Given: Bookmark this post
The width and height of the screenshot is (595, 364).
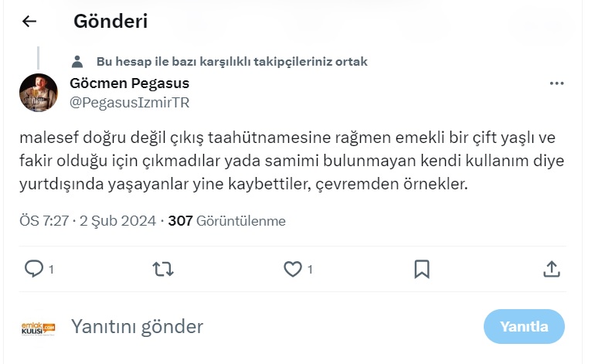Looking at the screenshot, I should click(422, 268).
